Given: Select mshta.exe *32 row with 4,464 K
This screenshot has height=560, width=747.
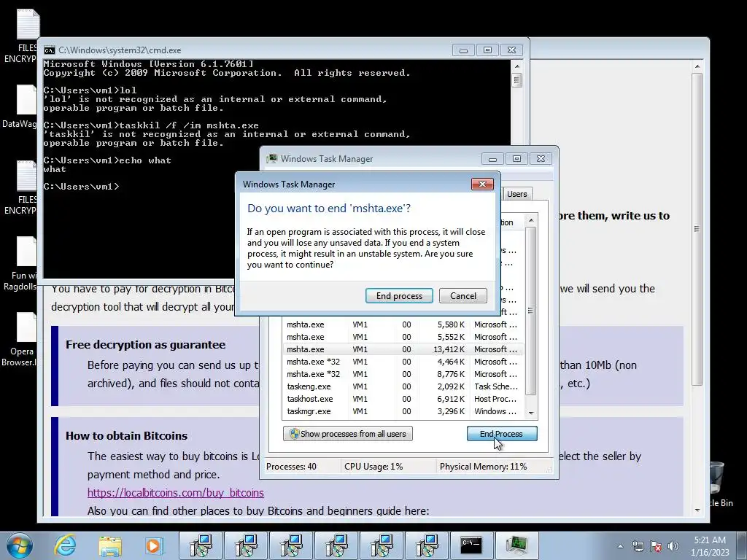Looking at the screenshot, I should point(403,362).
